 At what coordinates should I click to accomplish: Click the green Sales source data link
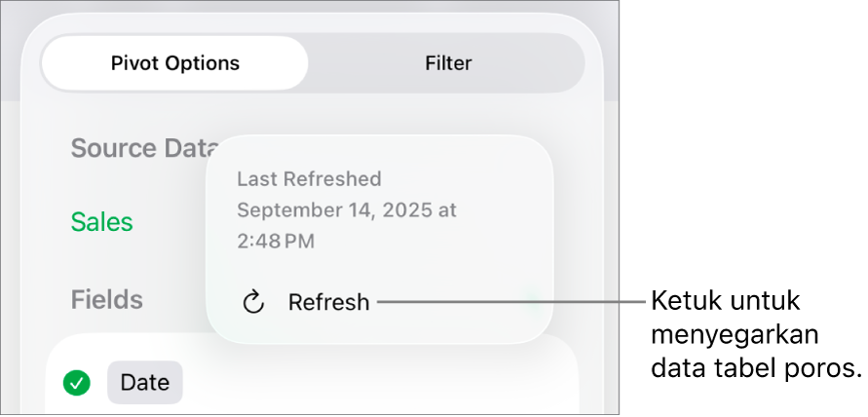pyautogui.click(x=102, y=222)
